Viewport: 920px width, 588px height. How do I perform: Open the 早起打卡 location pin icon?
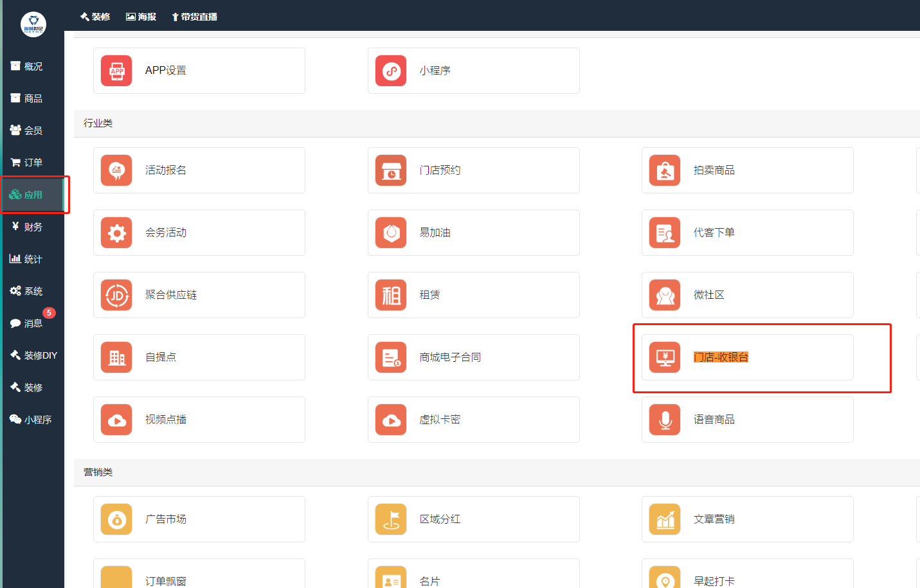click(665, 577)
